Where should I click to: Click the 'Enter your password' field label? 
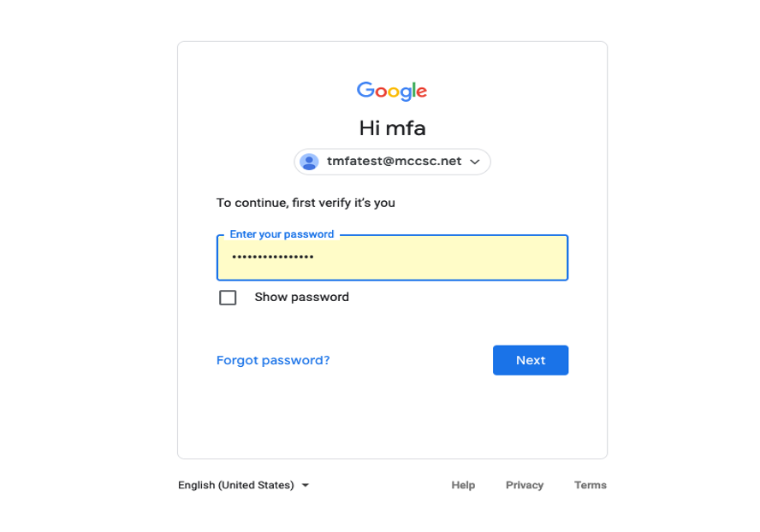282,234
